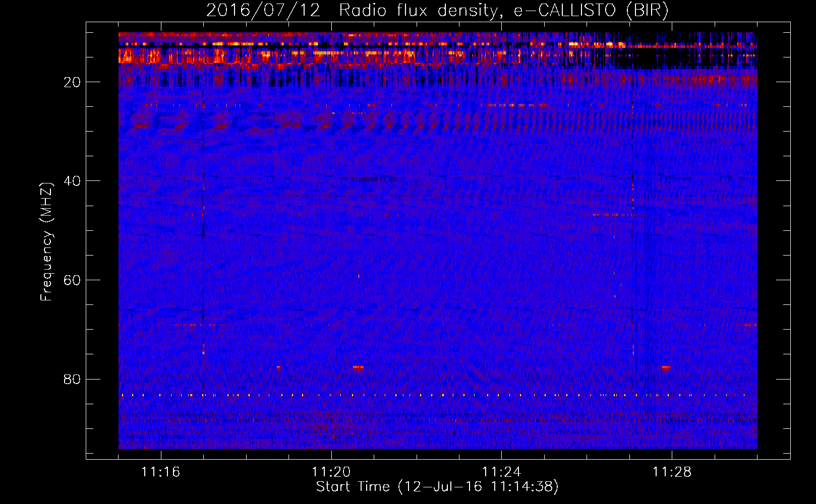
Task: Click the "Start Time (12-Jul-16 11:14:38)" label
Action: pyautogui.click(x=437, y=487)
